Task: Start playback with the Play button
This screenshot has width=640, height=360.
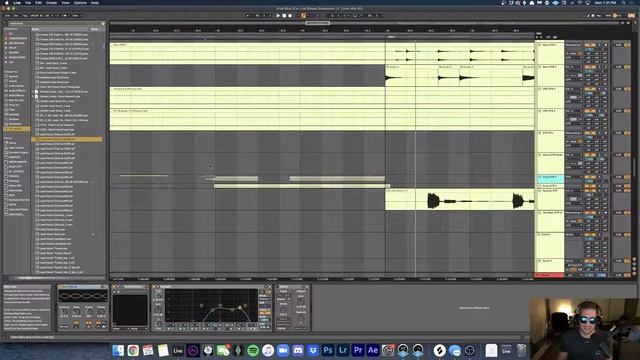Action: click(x=278, y=16)
